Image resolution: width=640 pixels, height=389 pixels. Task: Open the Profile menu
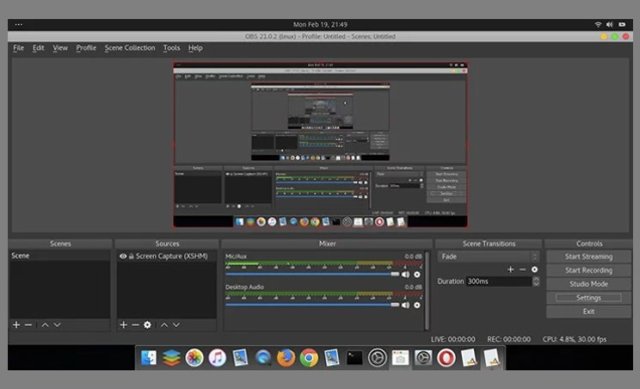86,48
